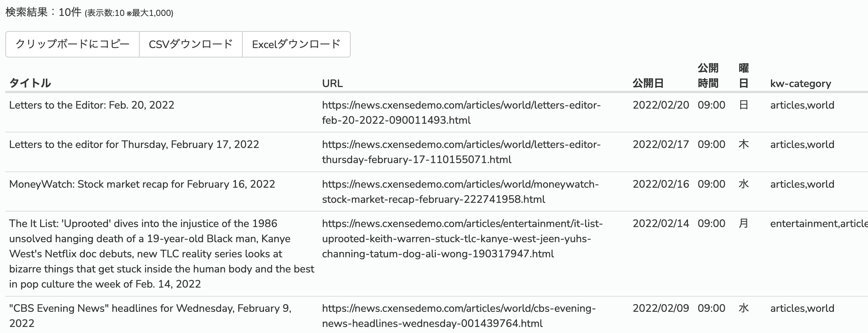Click the 2022/02/17 publish date cell
The image size is (868, 333).
pyautogui.click(x=661, y=144)
